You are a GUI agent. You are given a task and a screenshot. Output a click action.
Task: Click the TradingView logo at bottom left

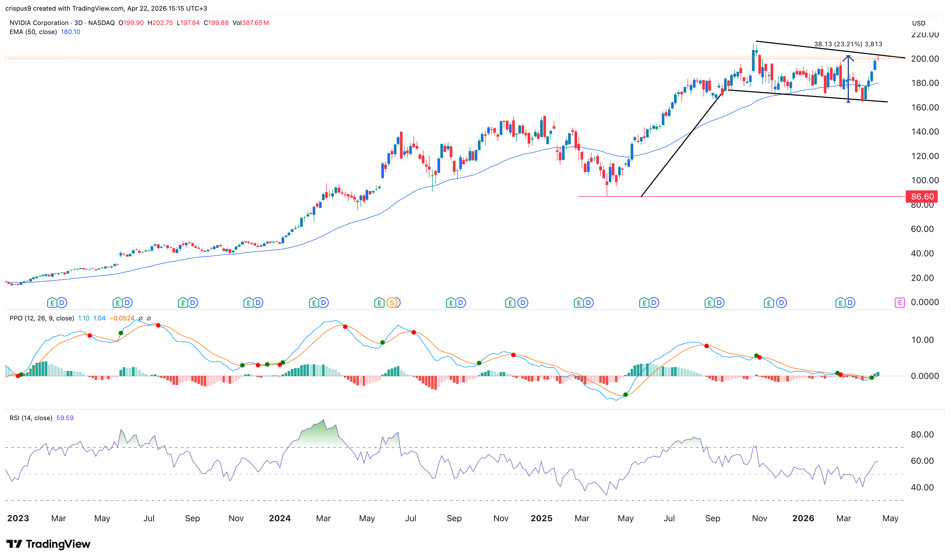(x=48, y=544)
